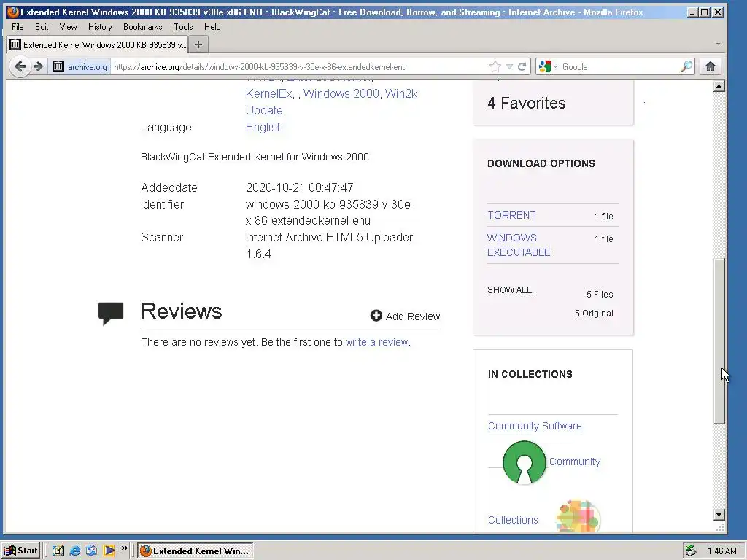Image resolution: width=747 pixels, height=560 pixels.
Task: Bookmark this page with the star icon
Action: (x=495, y=66)
